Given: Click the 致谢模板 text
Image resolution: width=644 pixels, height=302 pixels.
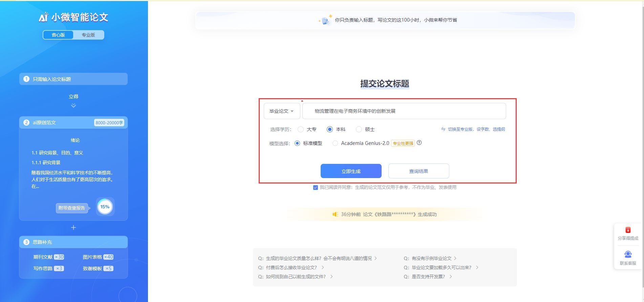Looking at the screenshot, I should [x=92, y=268].
